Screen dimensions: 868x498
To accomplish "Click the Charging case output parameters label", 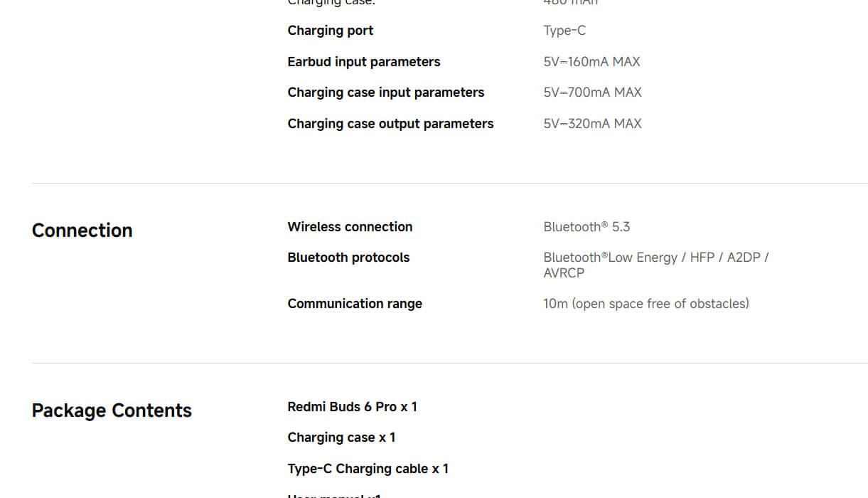I will point(390,124).
